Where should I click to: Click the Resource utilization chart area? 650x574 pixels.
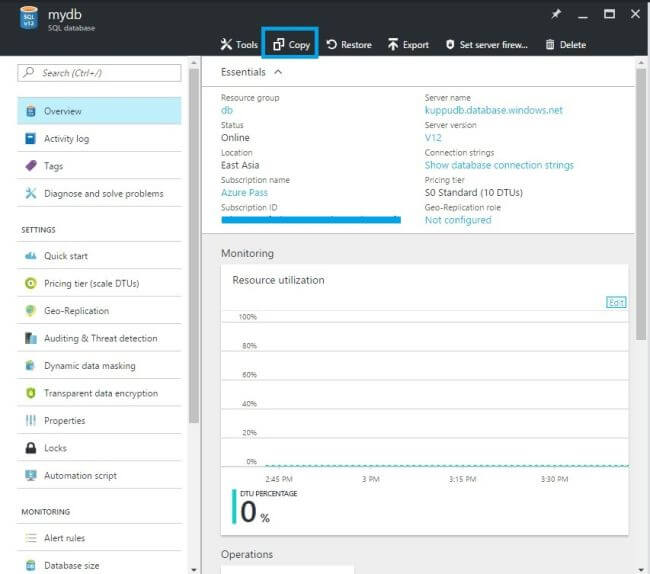[x=424, y=390]
